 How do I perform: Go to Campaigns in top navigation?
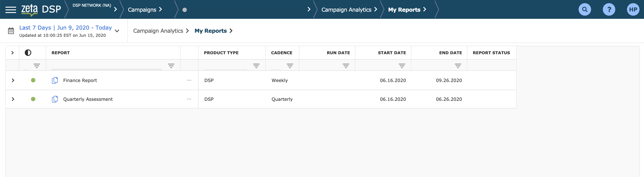coord(142,10)
